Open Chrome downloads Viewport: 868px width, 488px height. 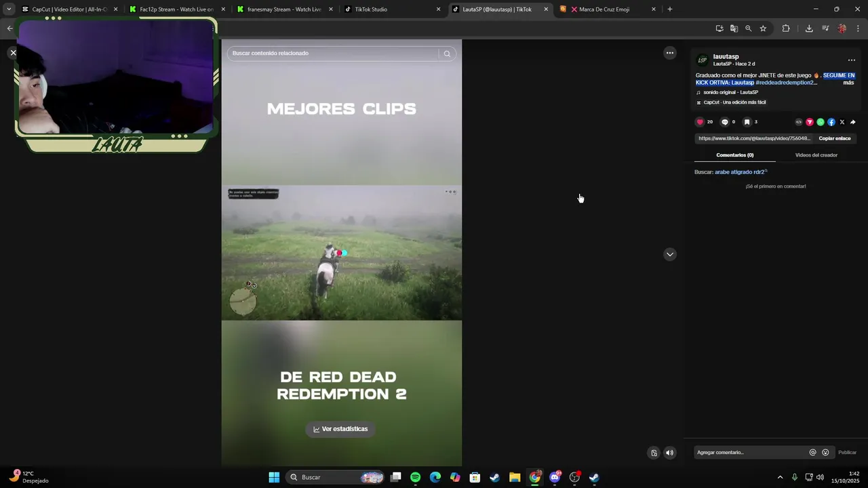809,28
